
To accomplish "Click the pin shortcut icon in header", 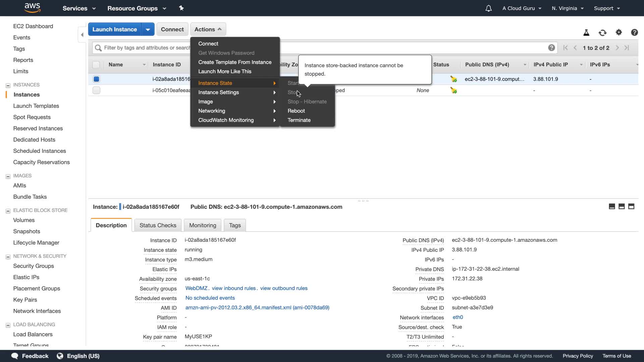I will 181,8.
